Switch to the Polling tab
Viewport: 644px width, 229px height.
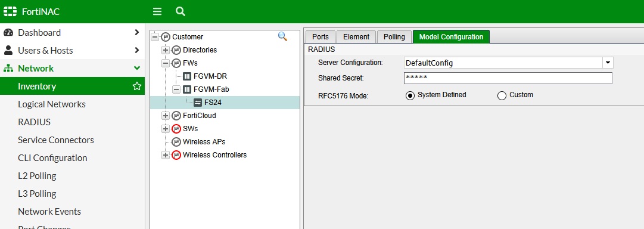point(394,36)
